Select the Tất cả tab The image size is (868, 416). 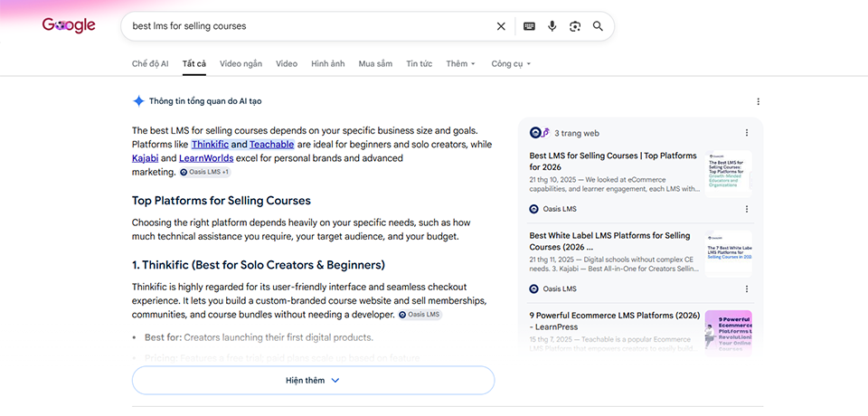(x=194, y=63)
